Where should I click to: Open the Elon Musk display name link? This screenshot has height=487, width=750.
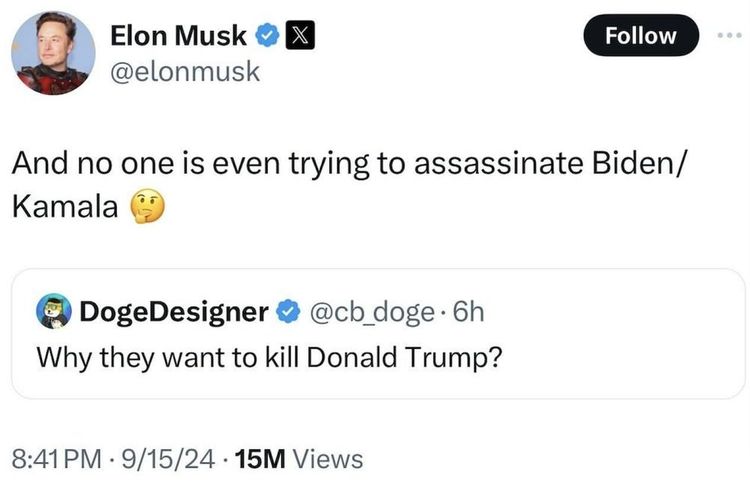tap(178, 37)
